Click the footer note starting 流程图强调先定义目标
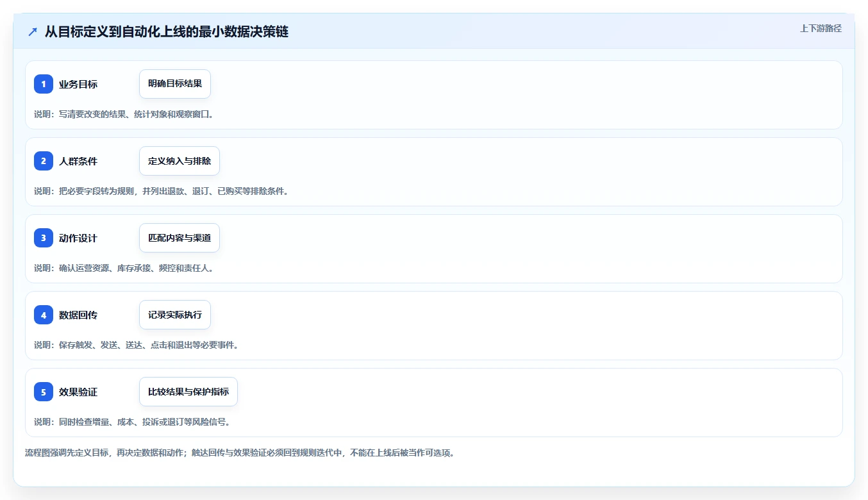Viewport: 868px width, 500px height. pos(240,453)
